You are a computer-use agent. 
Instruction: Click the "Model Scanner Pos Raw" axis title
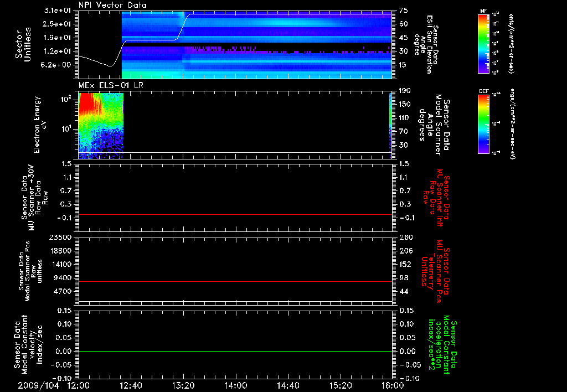(31, 271)
